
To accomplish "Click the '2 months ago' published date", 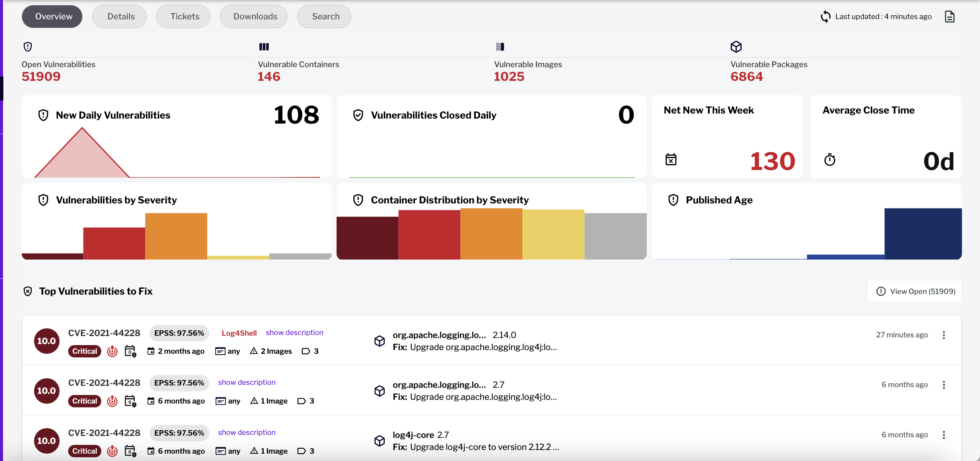I will [x=181, y=351].
